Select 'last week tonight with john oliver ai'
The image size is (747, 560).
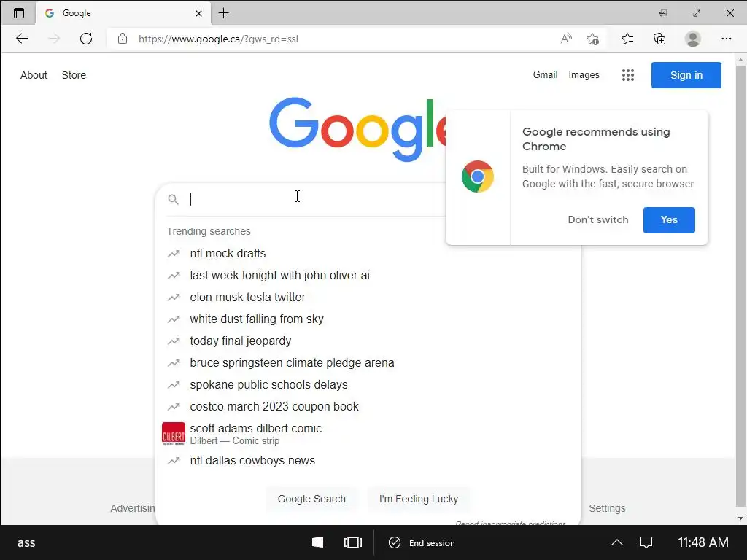tap(368, 275)
